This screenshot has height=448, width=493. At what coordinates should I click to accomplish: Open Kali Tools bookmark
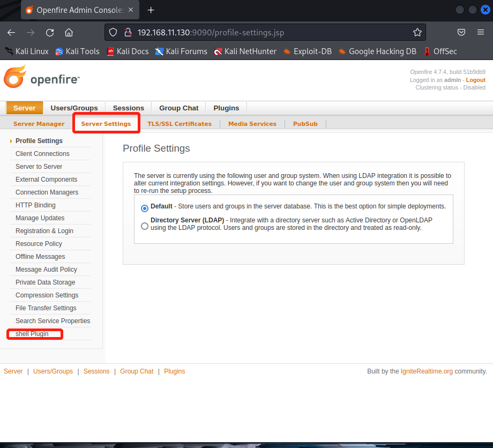tap(77, 51)
